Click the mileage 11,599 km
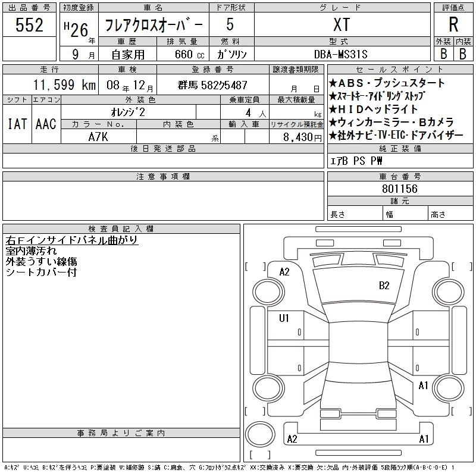This screenshot has height=476, width=476. click(x=64, y=84)
